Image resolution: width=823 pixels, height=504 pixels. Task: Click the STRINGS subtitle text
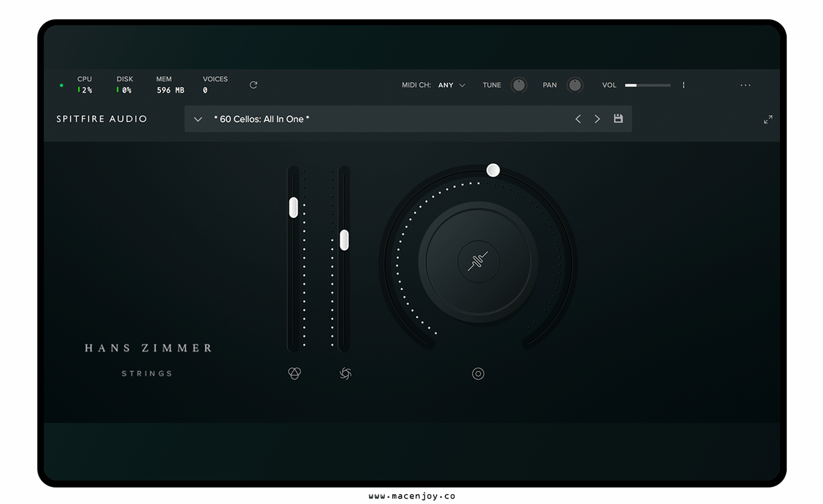pos(147,374)
